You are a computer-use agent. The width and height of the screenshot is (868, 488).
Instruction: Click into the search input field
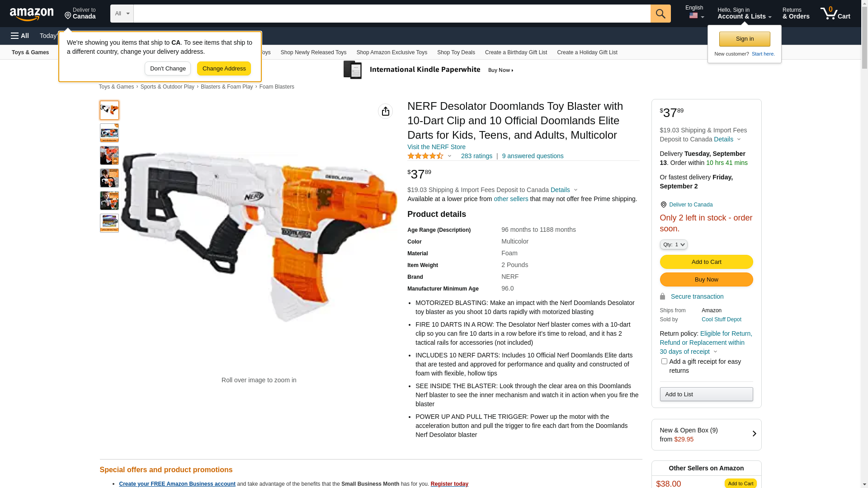pos(392,14)
